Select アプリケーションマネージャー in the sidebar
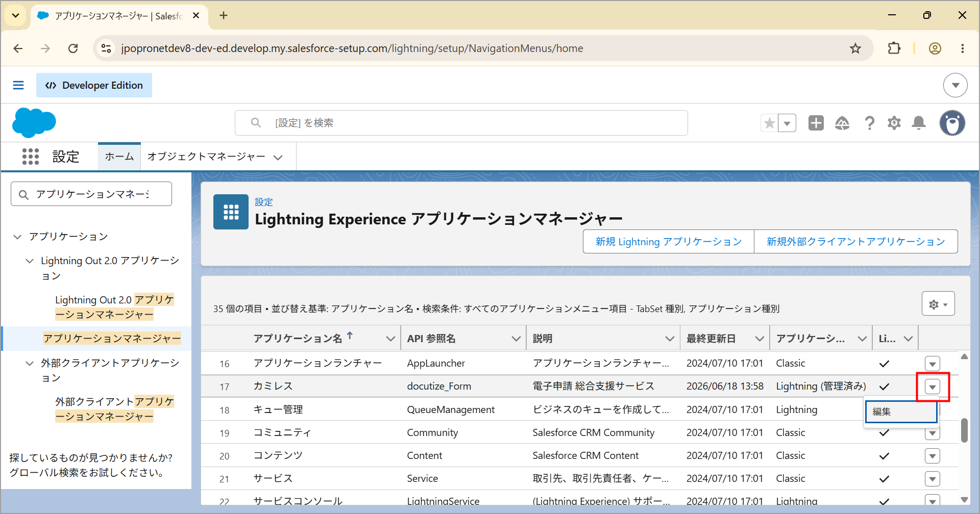 (x=112, y=339)
